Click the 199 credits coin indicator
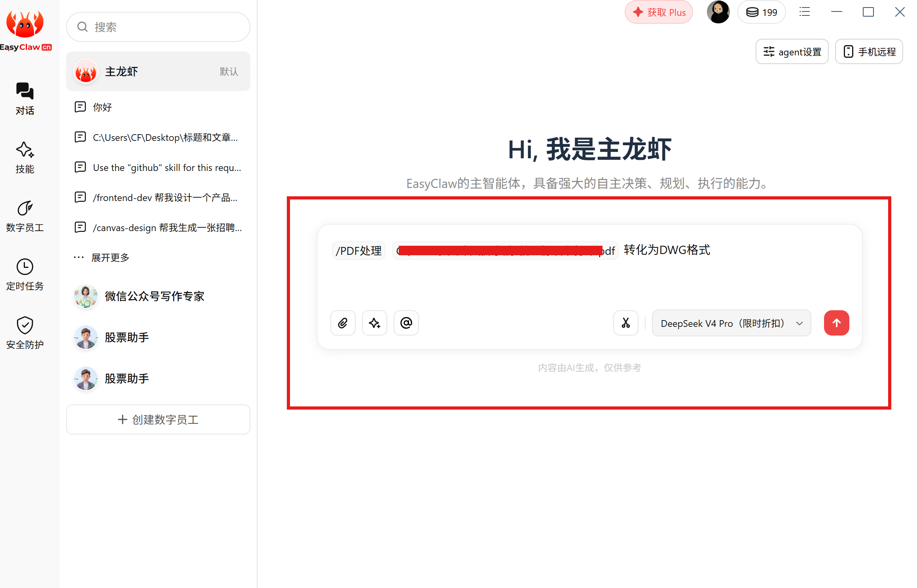 pyautogui.click(x=762, y=12)
